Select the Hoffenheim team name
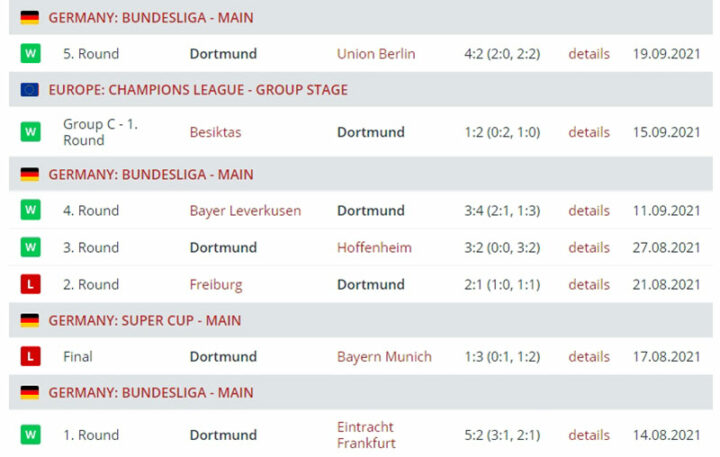Image resolution: width=720 pixels, height=457 pixels. [x=374, y=248]
